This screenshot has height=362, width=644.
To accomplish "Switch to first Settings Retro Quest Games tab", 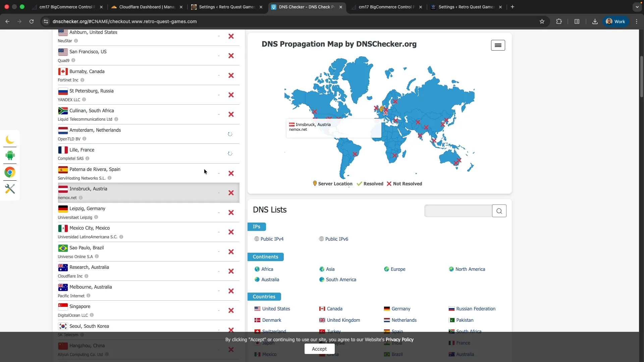I will (227, 7).
